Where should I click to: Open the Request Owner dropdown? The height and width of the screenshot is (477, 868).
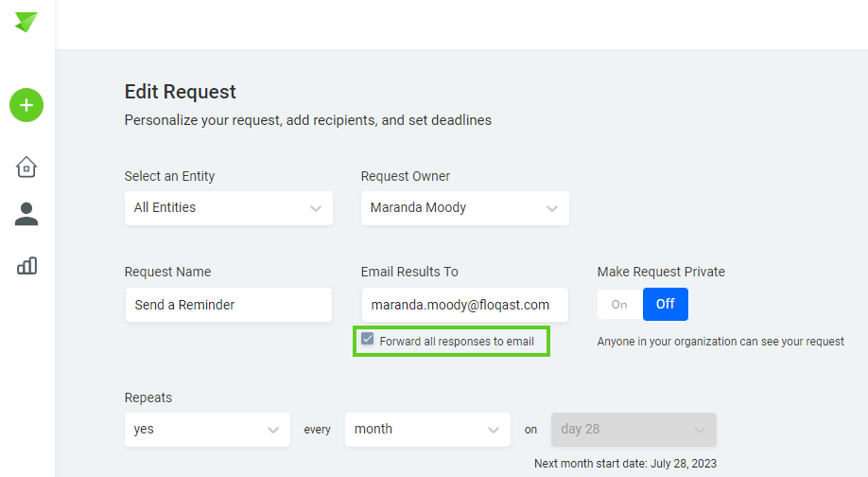(465, 208)
